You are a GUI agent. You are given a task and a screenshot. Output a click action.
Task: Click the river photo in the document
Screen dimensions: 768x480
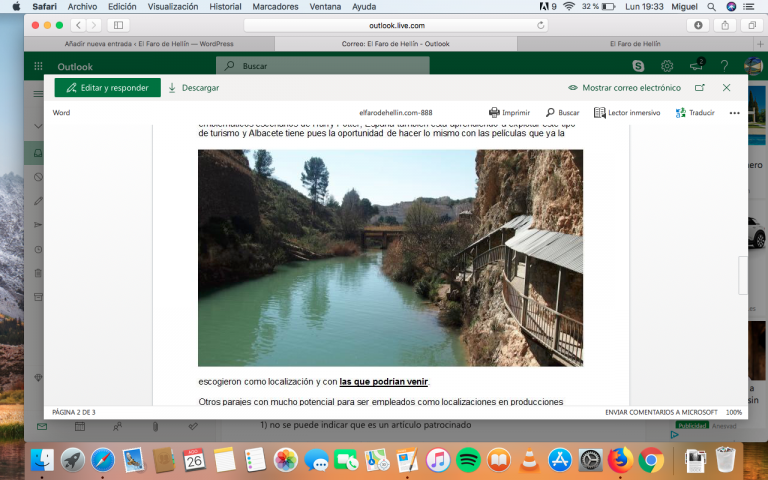(390, 258)
